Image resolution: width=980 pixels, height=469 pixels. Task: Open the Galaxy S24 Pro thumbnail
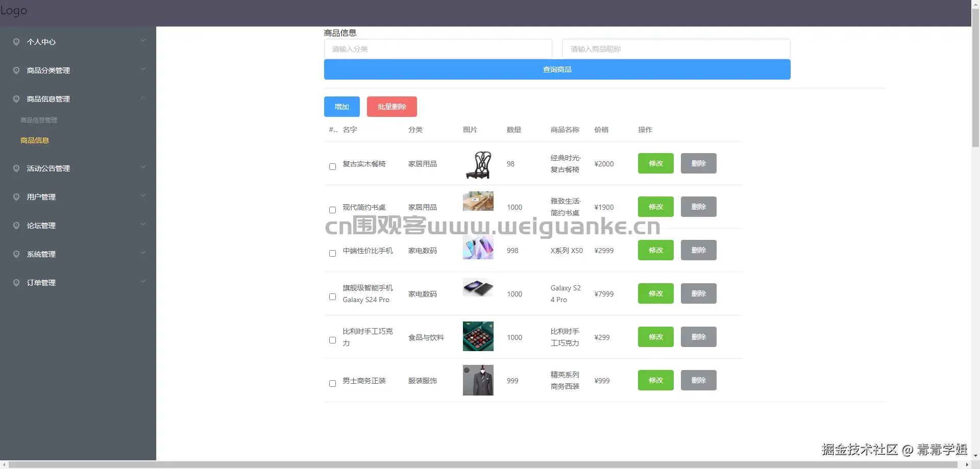[478, 287]
